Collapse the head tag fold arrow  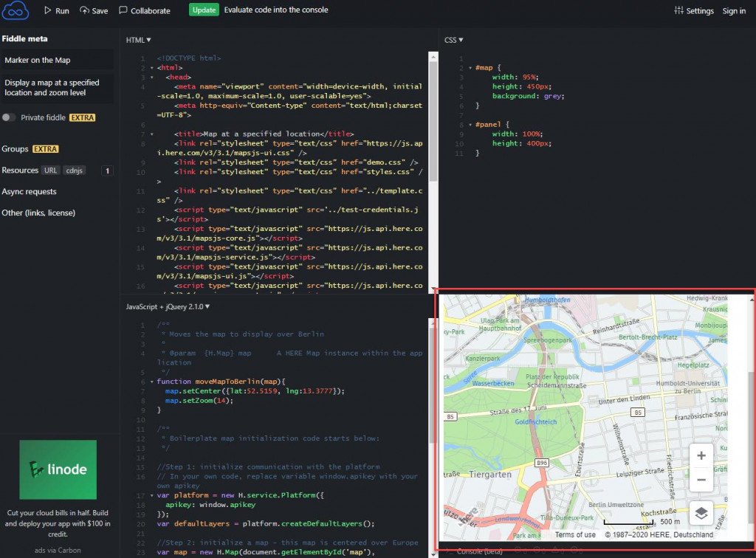pos(152,77)
